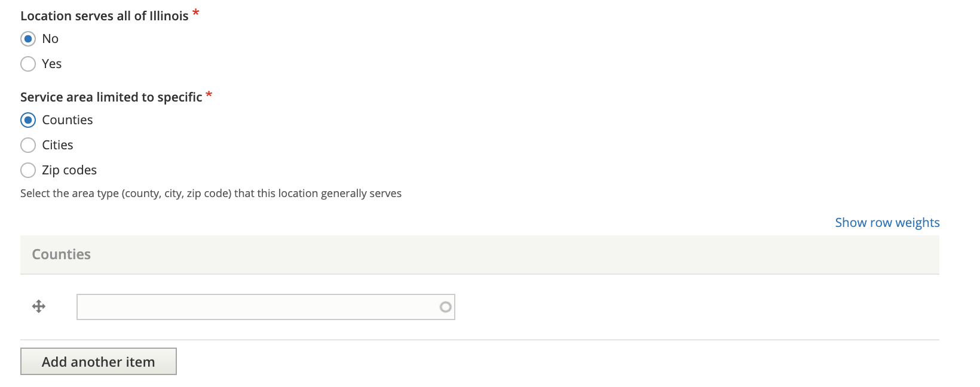The height and width of the screenshot is (387, 980).
Task: Click the 'Cities' label text
Action: click(57, 145)
